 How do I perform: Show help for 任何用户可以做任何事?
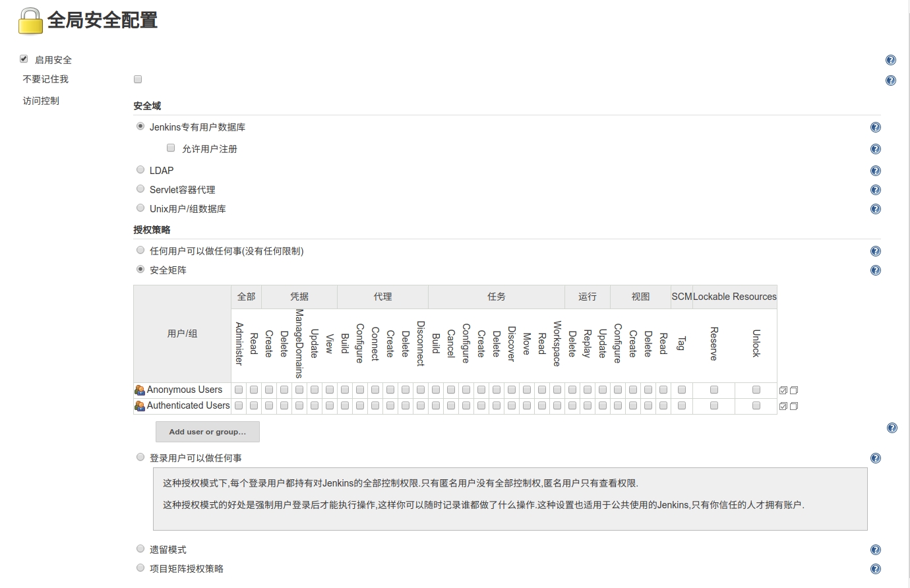pyautogui.click(x=876, y=251)
